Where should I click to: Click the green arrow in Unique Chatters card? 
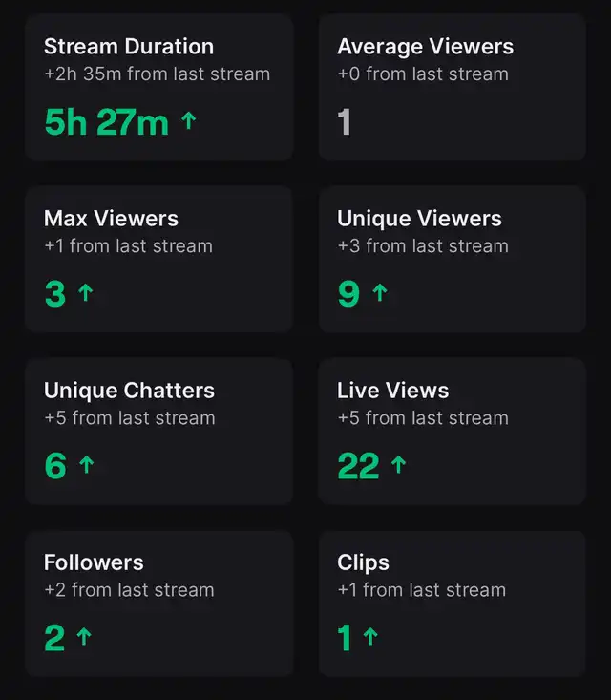87,465
